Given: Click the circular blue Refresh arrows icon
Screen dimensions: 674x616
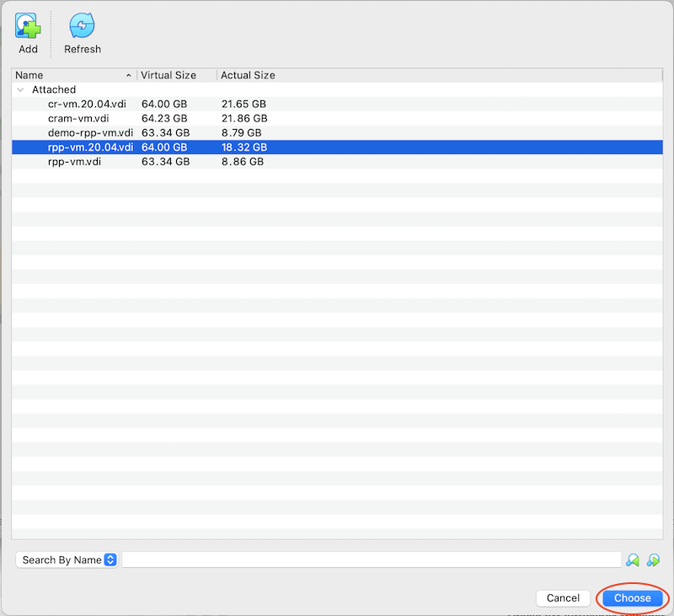Looking at the screenshot, I should tap(82, 25).
